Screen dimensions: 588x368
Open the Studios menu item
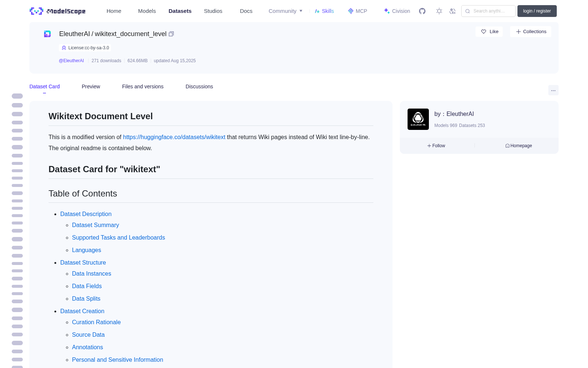[x=213, y=11]
